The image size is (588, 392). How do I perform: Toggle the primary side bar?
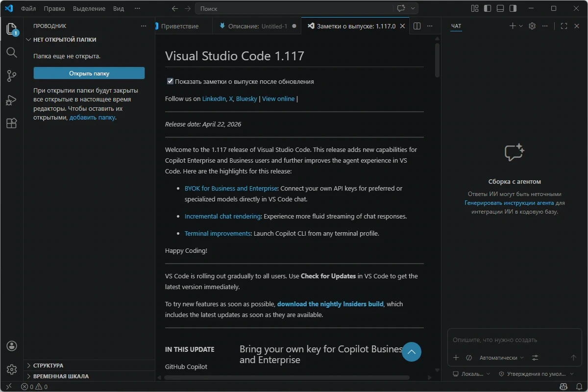pos(487,8)
